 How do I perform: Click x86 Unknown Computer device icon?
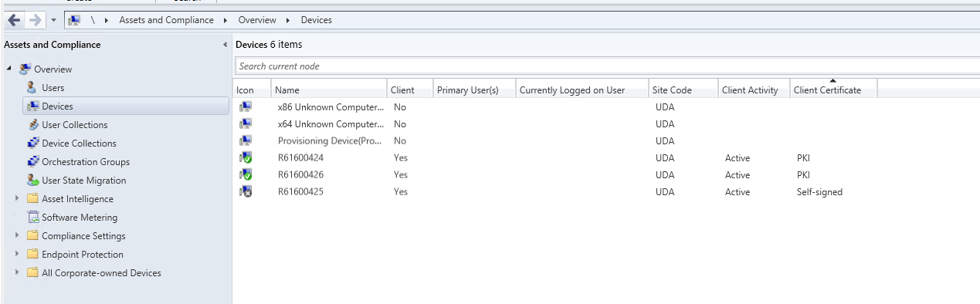click(x=246, y=107)
